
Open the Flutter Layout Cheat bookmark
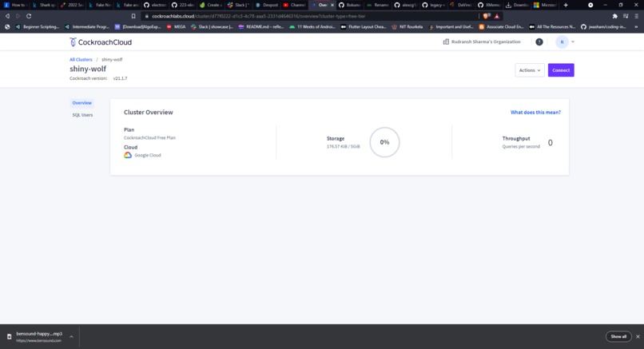point(364,26)
